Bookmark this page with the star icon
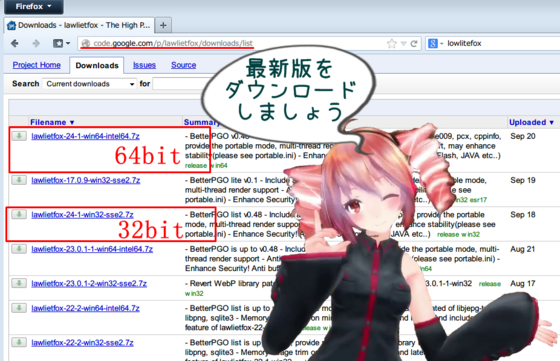This screenshot has width=560, height=361. click(391, 44)
